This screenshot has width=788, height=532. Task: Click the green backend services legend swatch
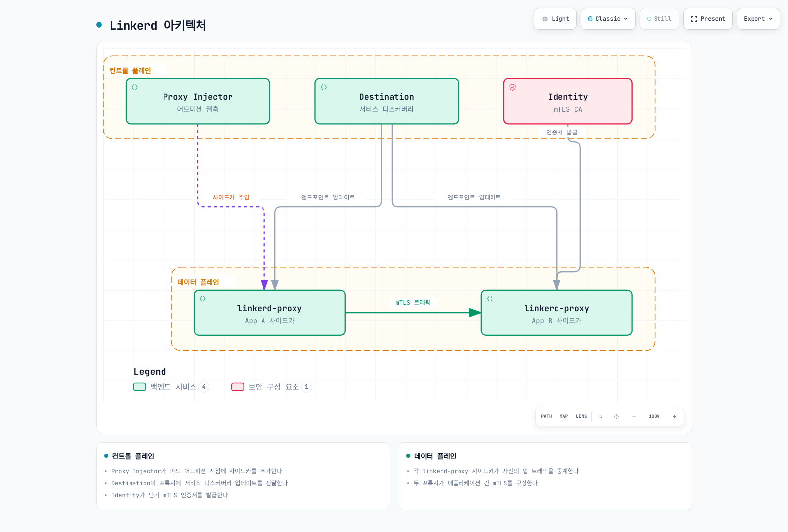(x=140, y=387)
